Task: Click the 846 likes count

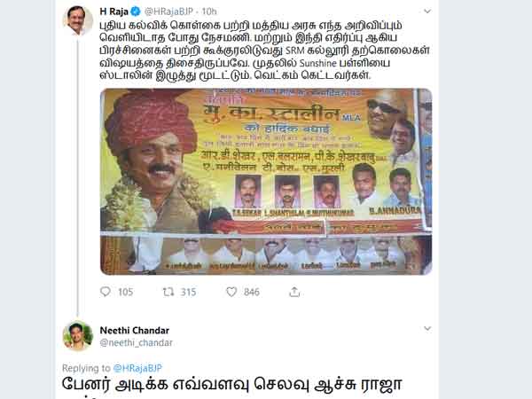Action: 252,292
